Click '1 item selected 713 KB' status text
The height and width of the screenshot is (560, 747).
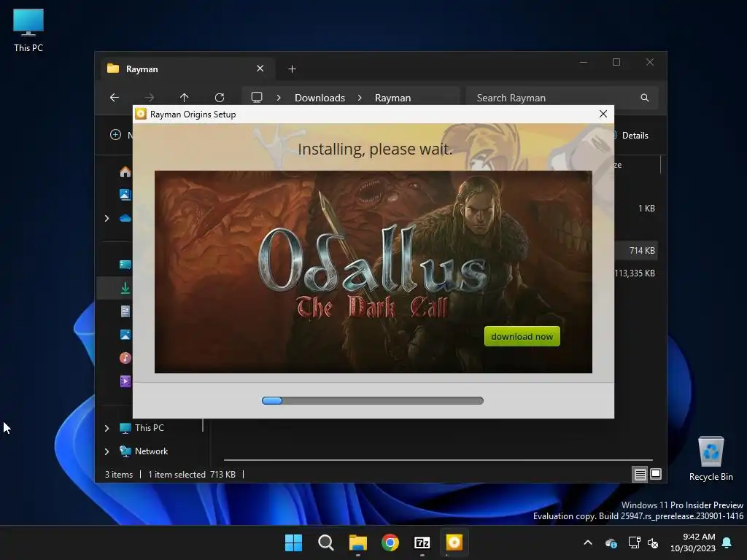tap(192, 474)
